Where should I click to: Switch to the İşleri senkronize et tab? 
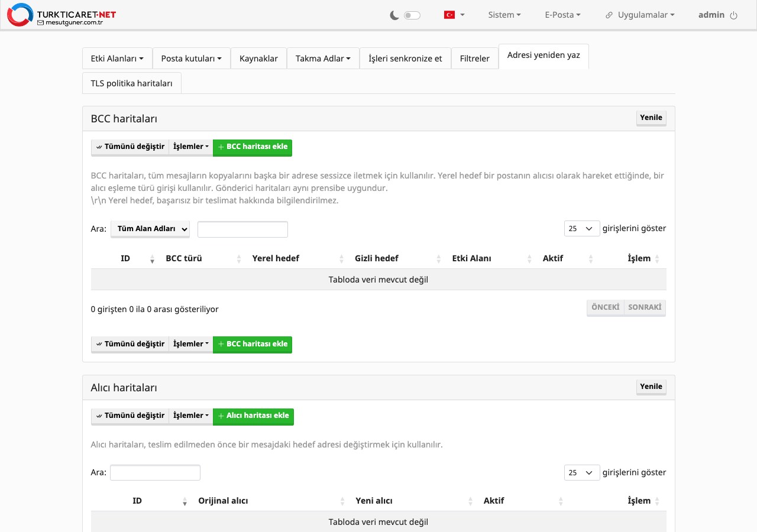405,59
